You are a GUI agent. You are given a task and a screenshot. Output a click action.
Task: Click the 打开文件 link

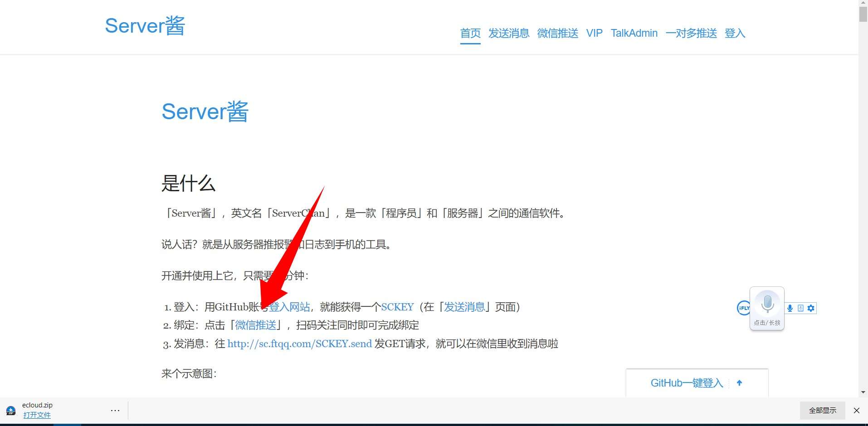[37, 415]
